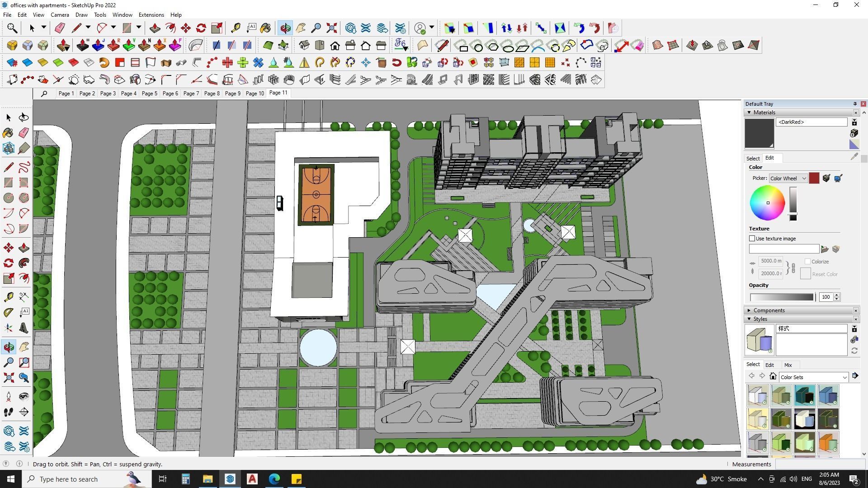Viewport: 868px width, 488px height.
Task: Select the Protractor tool in left toolbar
Action: tap(8, 312)
